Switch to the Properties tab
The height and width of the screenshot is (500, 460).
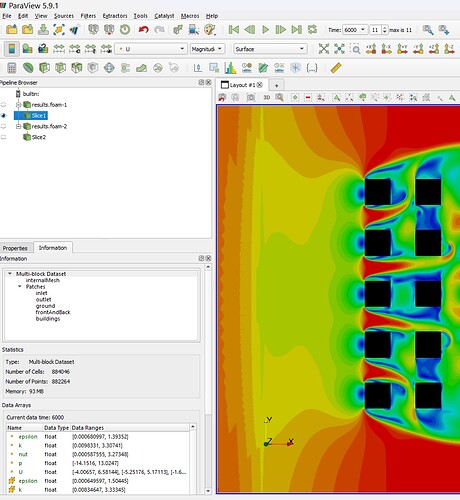(15, 248)
